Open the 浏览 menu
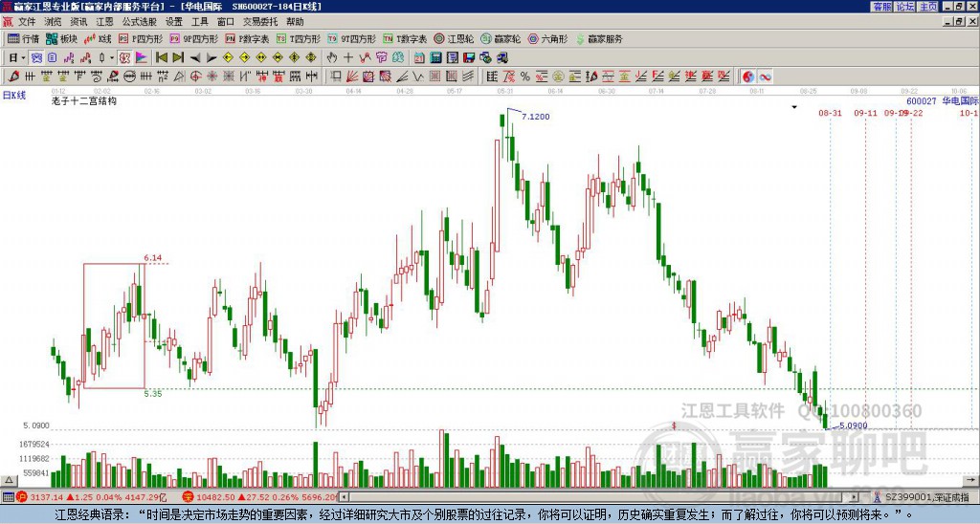 [x=53, y=22]
